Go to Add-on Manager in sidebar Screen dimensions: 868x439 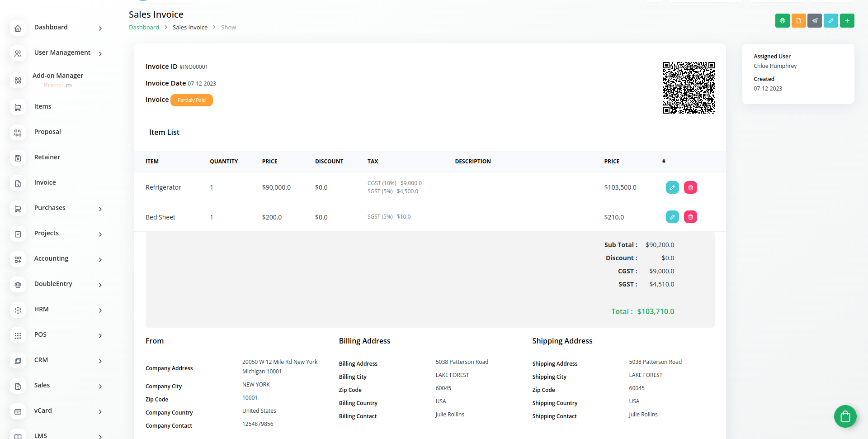point(57,76)
